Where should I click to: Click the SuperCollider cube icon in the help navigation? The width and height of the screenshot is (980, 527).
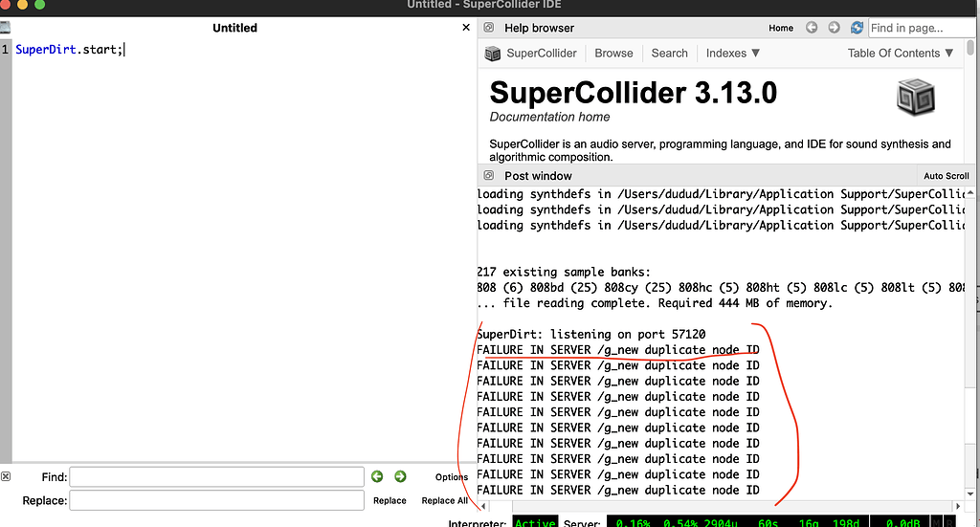coord(493,54)
